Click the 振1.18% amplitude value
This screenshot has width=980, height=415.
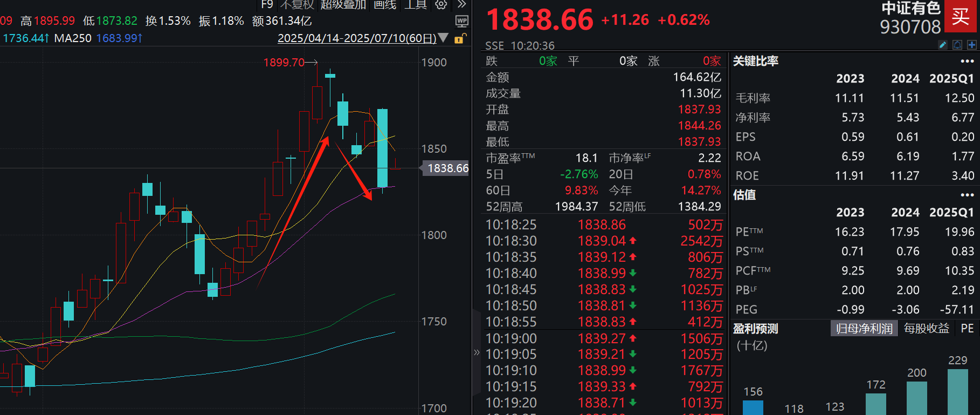coord(222,21)
